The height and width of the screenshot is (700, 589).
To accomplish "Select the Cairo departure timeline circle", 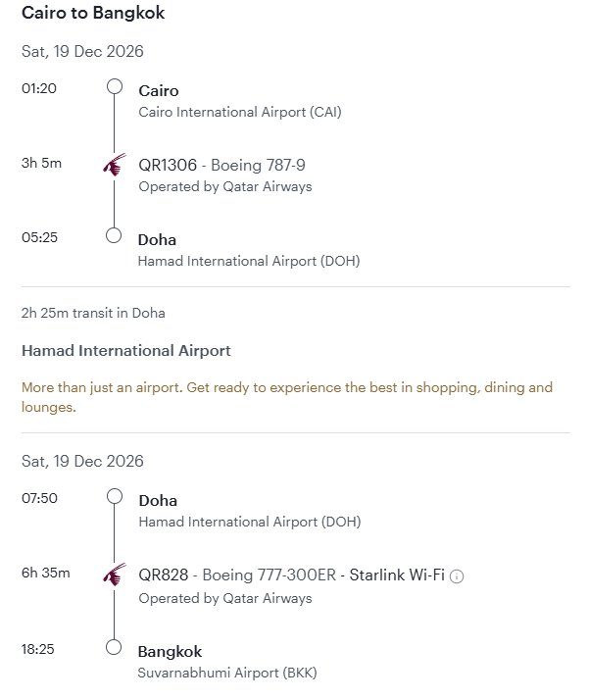I will pyautogui.click(x=115, y=86).
